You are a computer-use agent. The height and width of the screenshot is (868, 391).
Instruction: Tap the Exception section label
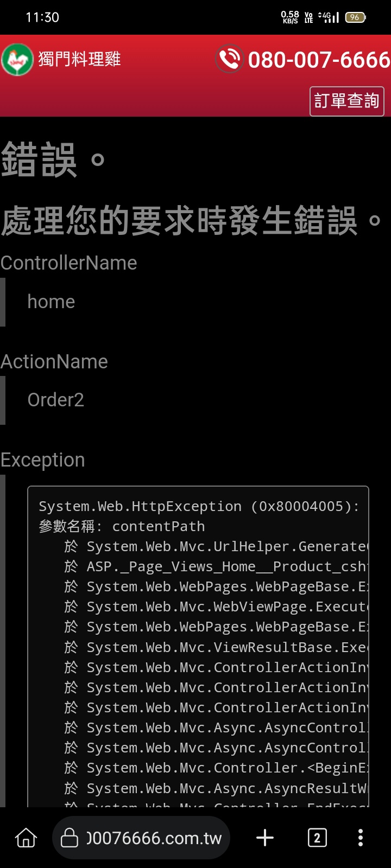coord(42,460)
